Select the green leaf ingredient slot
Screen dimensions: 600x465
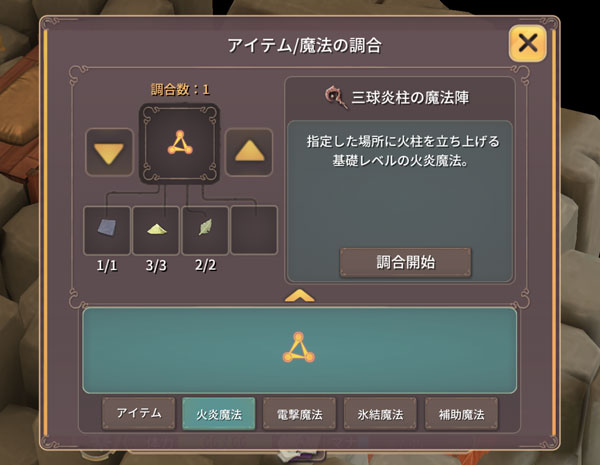[x=205, y=230]
